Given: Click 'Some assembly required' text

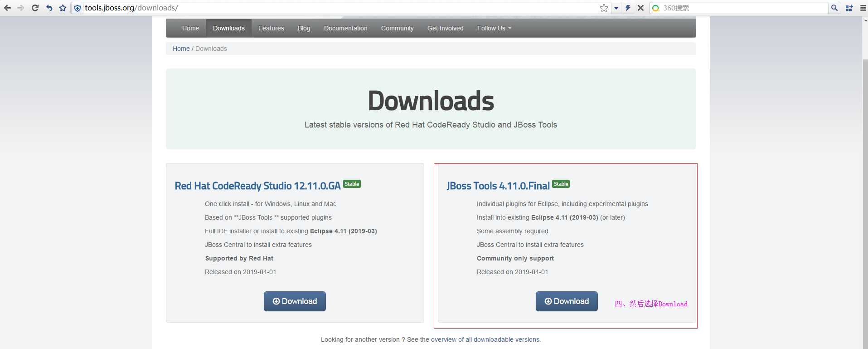Looking at the screenshot, I should pyautogui.click(x=513, y=231).
